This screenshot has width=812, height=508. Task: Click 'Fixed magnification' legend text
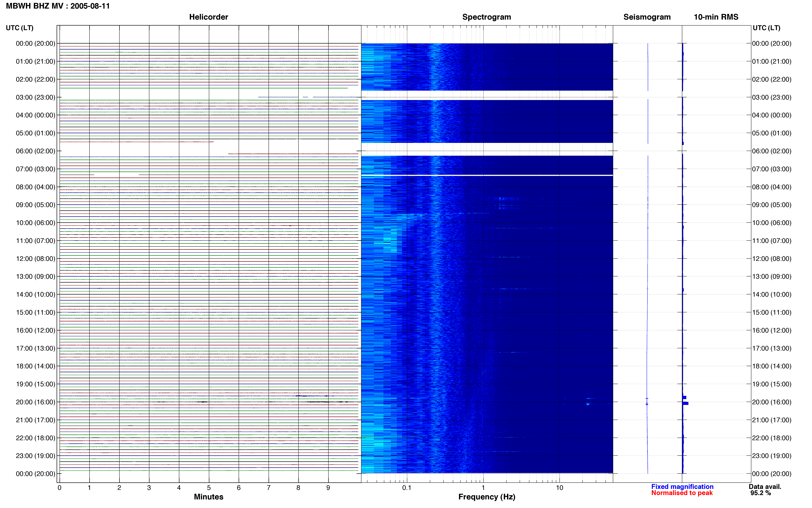pyautogui.click(x=682, y=486)
